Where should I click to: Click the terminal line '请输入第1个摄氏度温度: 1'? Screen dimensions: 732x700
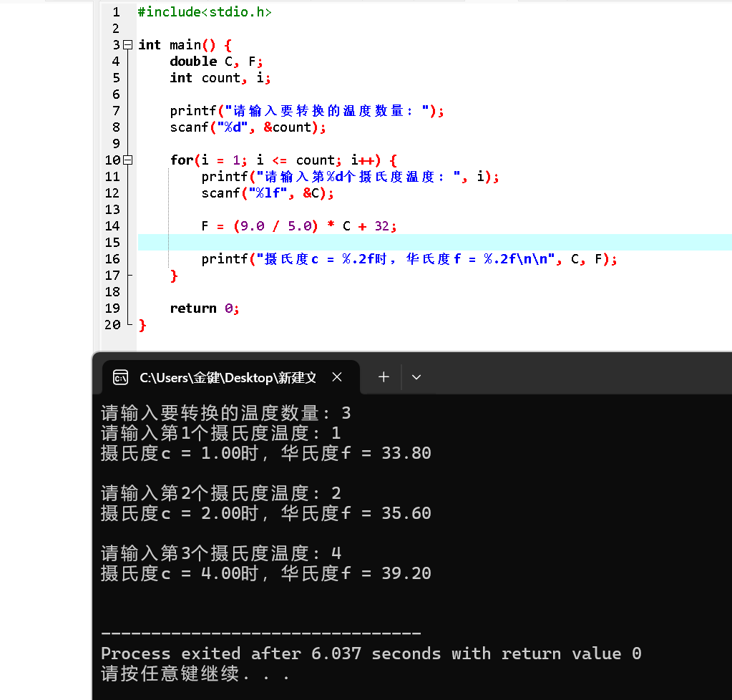pyautogui.click(x=221, y=433)
